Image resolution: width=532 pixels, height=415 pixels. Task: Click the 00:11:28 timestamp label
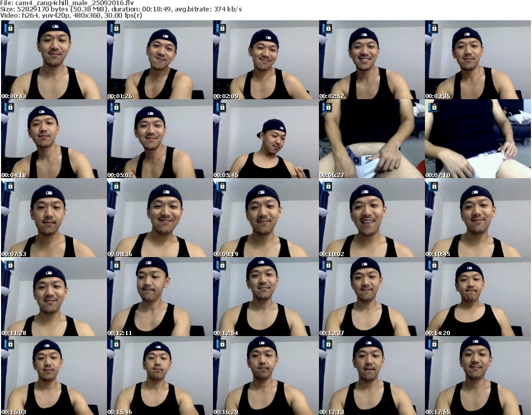pos(14,333)
